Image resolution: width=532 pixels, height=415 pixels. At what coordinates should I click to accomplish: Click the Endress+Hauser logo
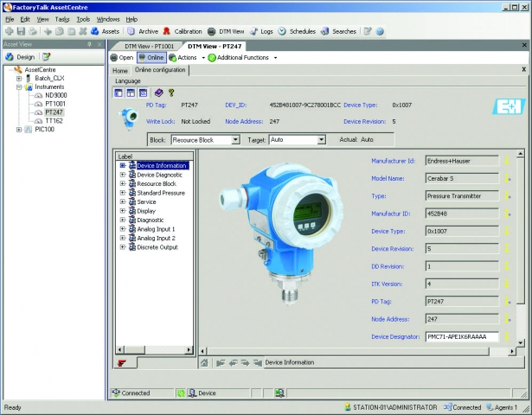point(509,106)
